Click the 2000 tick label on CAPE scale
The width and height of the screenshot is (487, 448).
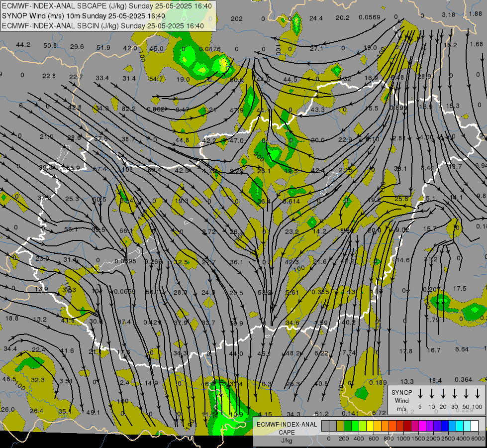[433, 439]
